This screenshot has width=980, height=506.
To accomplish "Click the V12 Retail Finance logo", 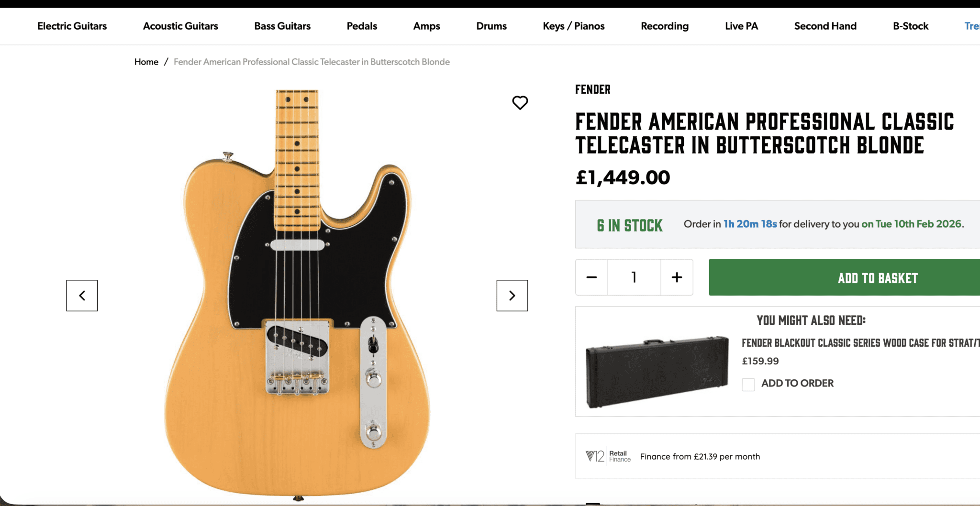I will coord(608,456).
